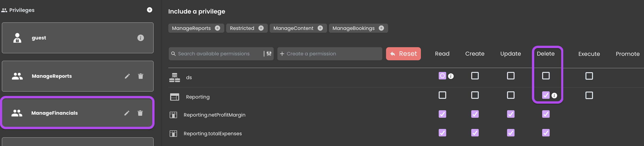Include the ManageBookings privilege chip
The width and height of the screenshot is (644, 146).
click(x=381, y=28)
